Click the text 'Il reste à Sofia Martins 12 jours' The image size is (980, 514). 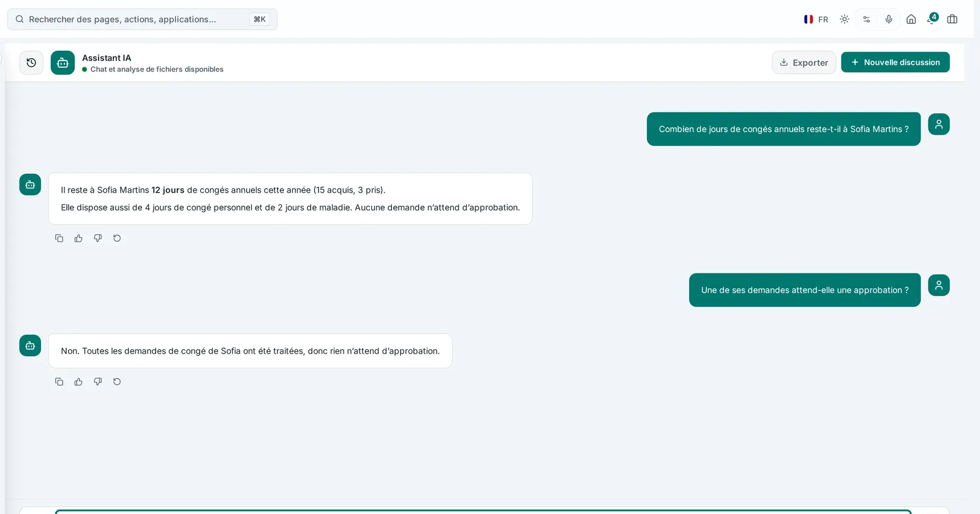coord(123,190)
